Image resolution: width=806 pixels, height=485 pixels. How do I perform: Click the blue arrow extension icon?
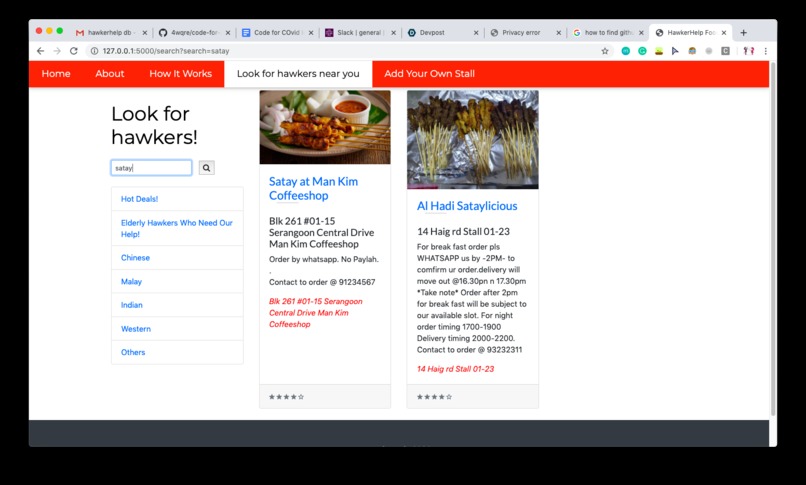pos(675,51)
